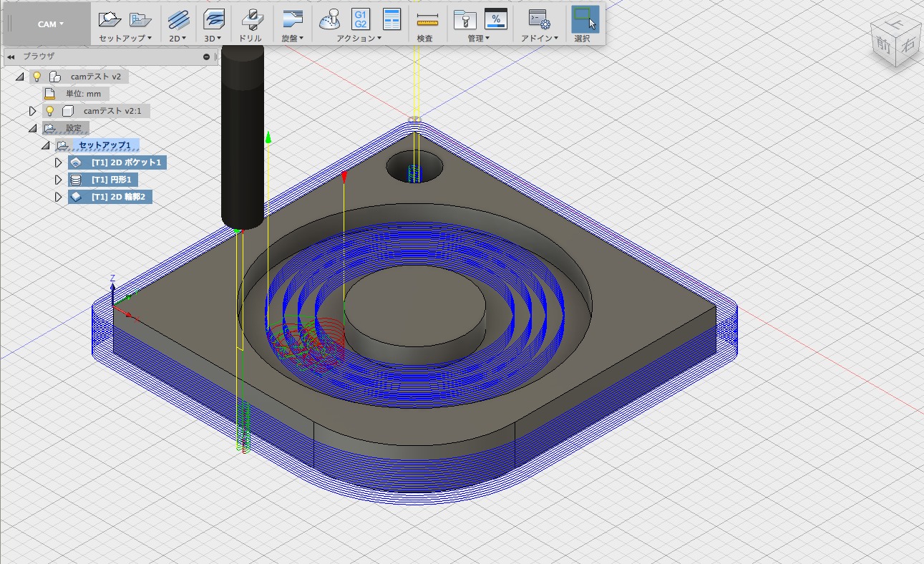Screen dimensions: 924x564
Task: Open the アドイン menu
Action: tap(540, 39)
